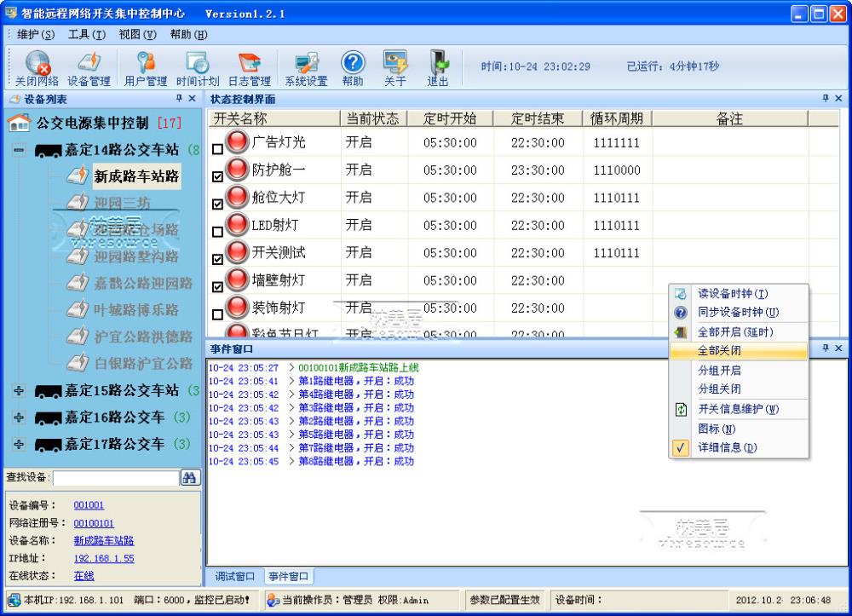
Task: Click the binoculars search icon beside 查找设备
Action: tap(189, 478)
